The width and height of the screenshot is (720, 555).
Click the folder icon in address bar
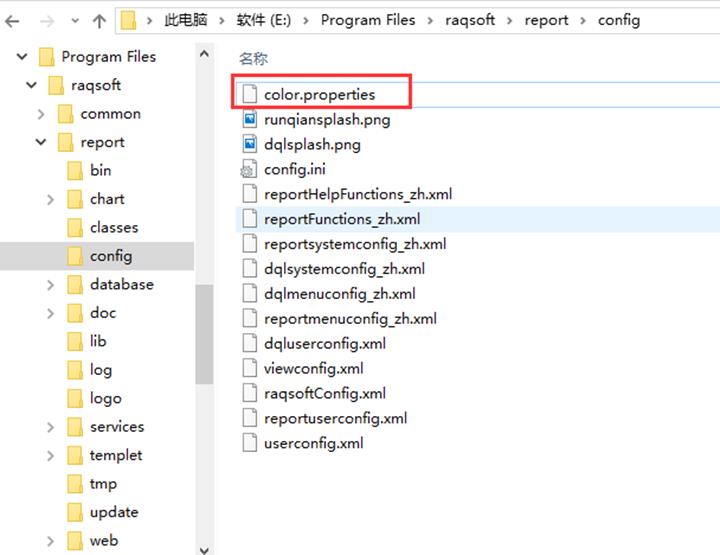point(129,20)
